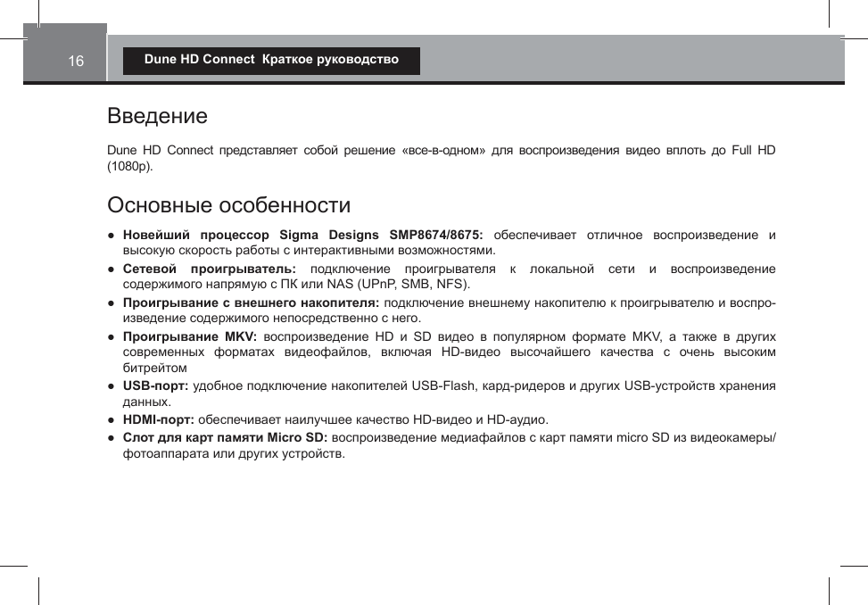Click the bold text 'HDMI-порт:'
The height and width of the screenshot is (605, 868).
158,420
